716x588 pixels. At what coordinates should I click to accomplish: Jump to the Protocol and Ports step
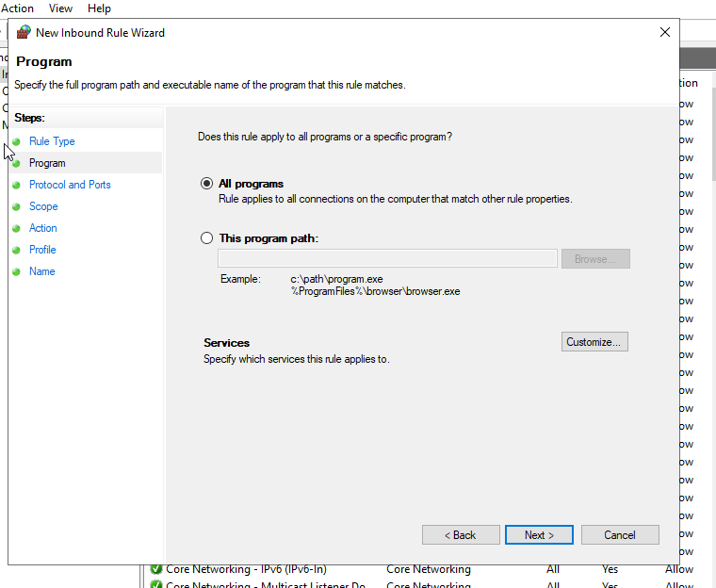point(70,185)
